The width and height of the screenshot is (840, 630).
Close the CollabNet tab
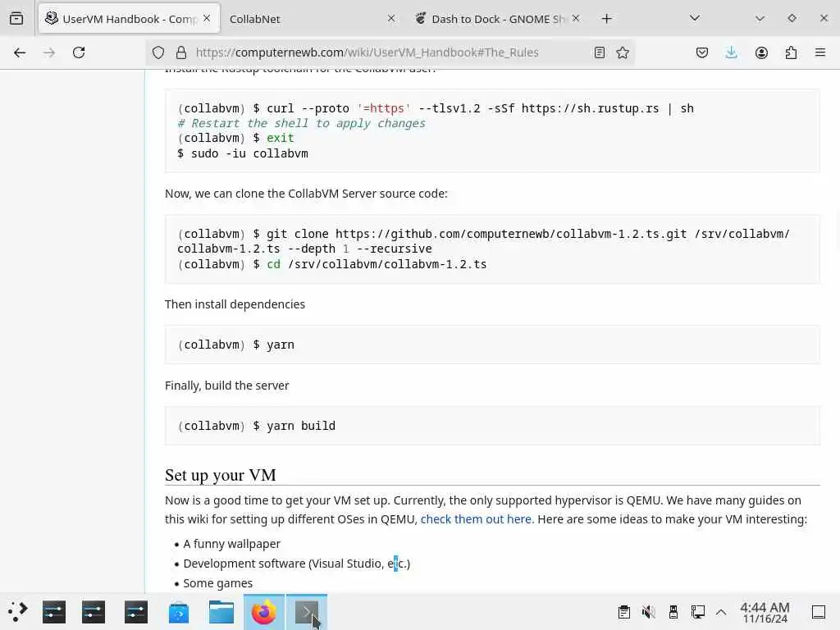(x=391, y=19)
